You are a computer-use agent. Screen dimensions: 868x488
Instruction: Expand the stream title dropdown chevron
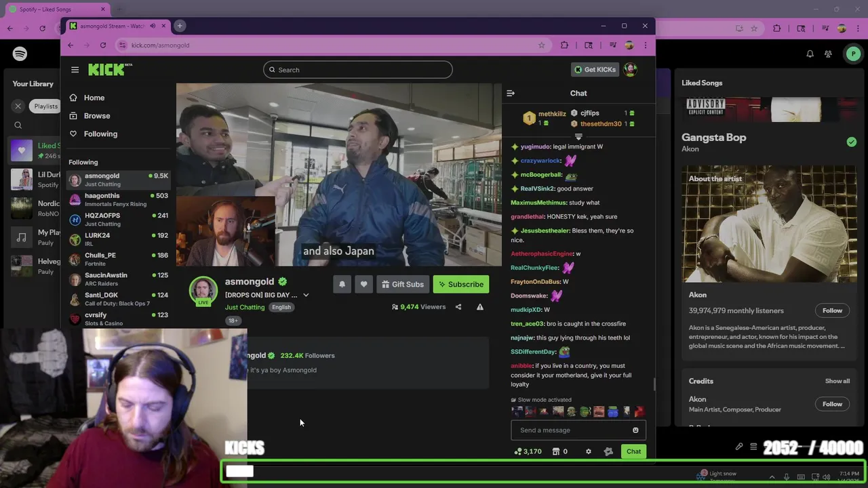pyautogui.click(x=306, y=296)
